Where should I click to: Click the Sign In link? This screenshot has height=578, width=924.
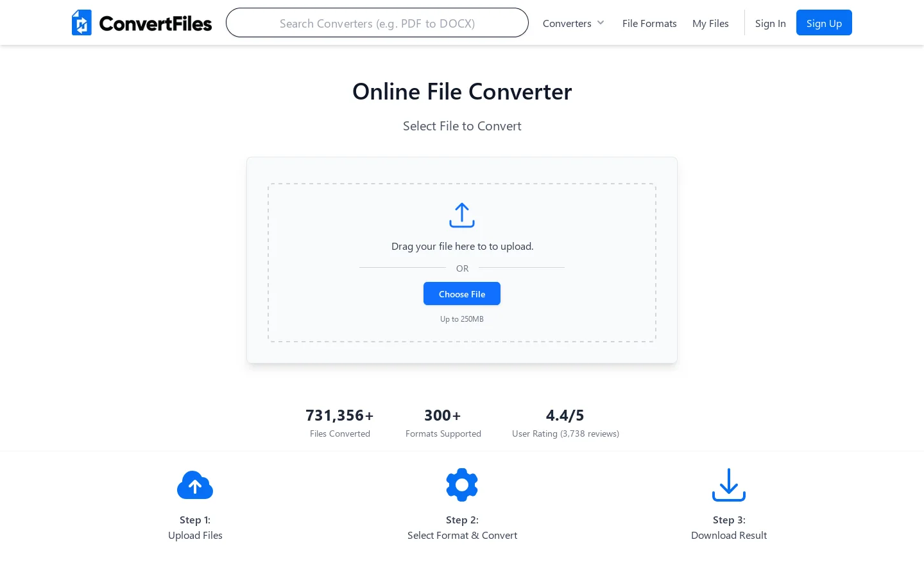tap(770, 23)
